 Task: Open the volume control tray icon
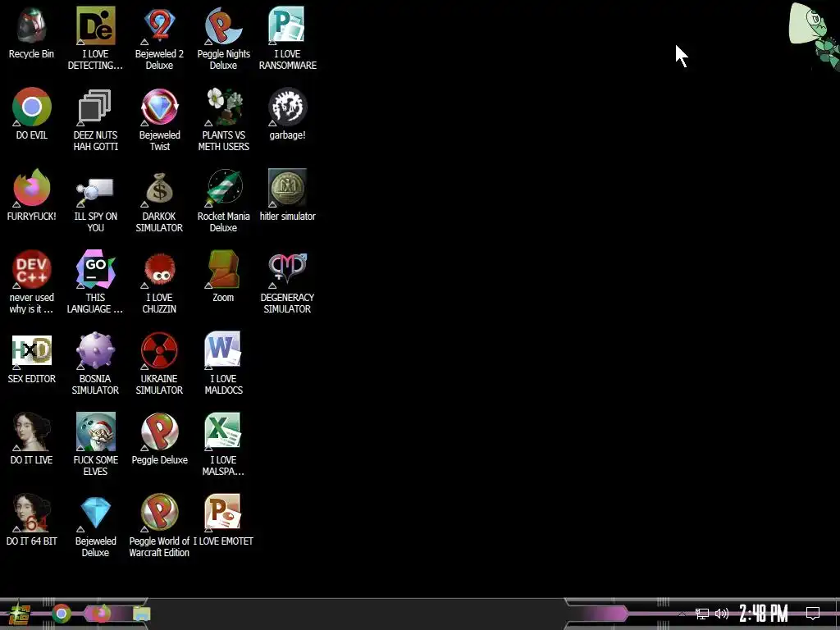coord(722,614)
